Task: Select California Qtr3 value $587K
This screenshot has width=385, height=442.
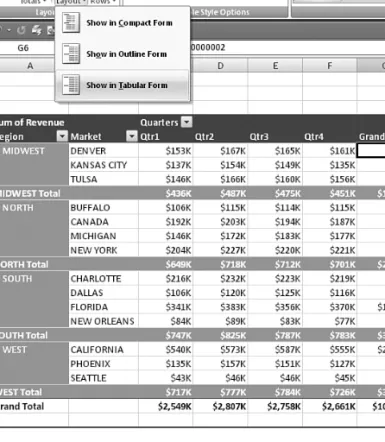Action: coord(275,350)
